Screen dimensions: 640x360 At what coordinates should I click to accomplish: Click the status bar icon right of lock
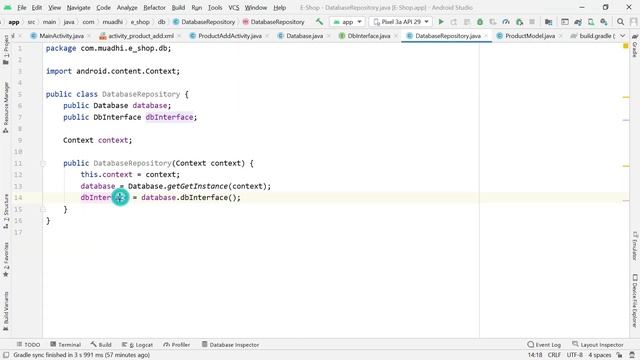632,355
